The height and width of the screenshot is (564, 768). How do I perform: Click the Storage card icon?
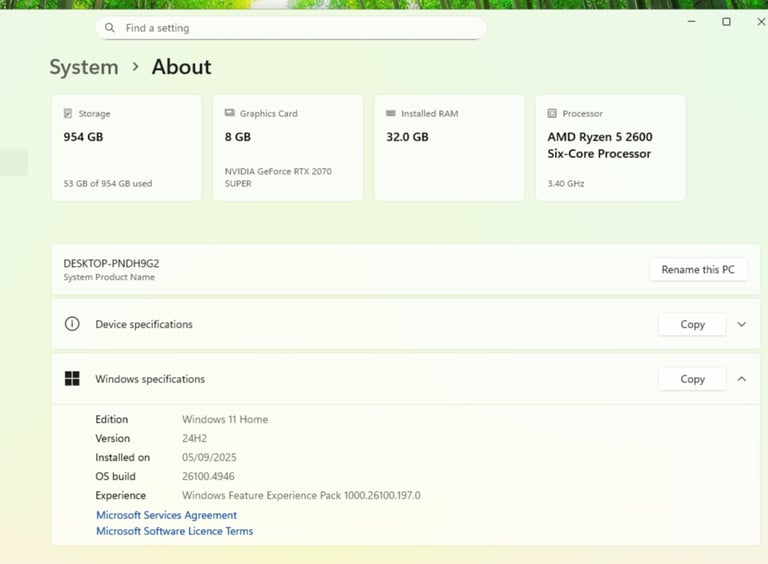coord(68,113)
